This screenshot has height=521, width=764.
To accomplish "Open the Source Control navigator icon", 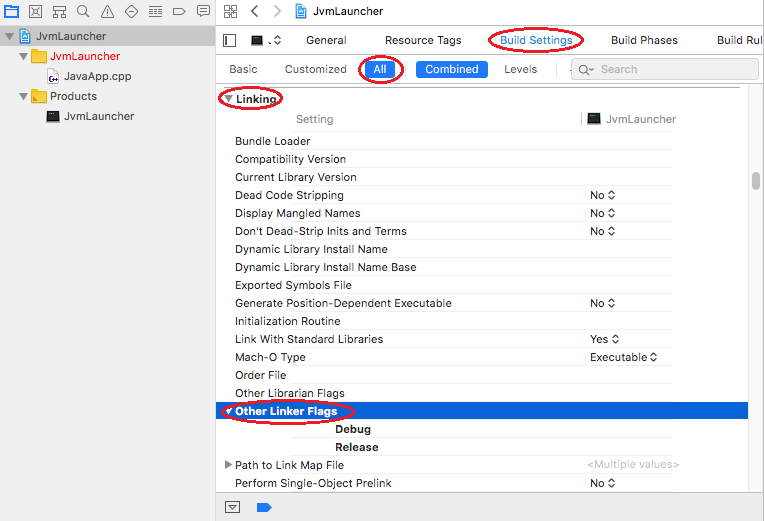I will 36,11.
